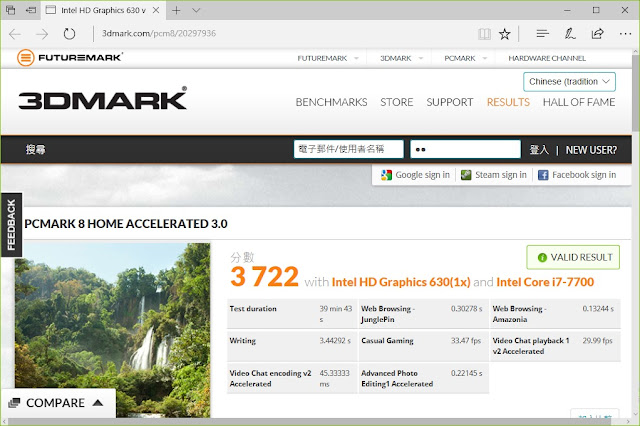Image resolution: width=640 pixels, height=426 pixels.
Task: Expand the COMPARE panel
Action: 58,403
